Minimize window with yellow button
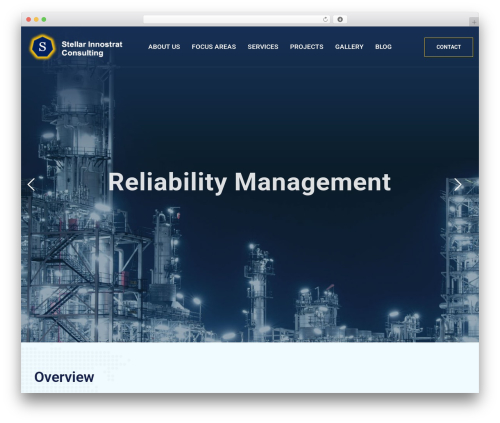The height and width of the screenshot is (423, 500). (x=36, y=19)
